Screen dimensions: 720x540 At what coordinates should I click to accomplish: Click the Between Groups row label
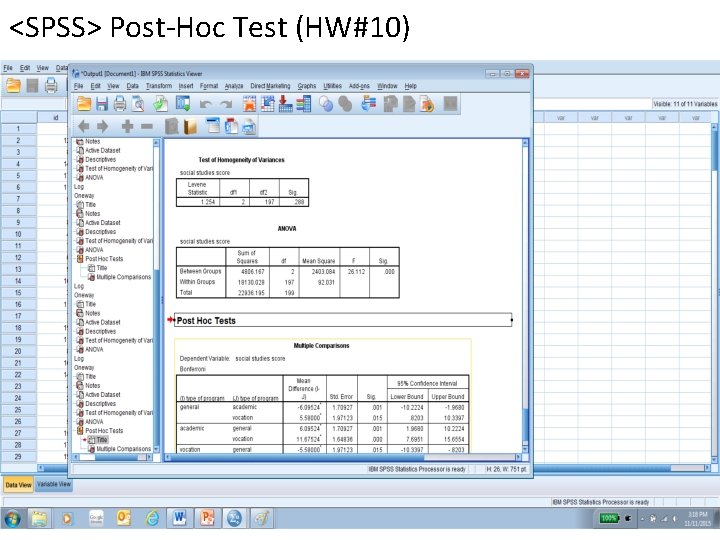pyautogui.click(x=200, y=271)
